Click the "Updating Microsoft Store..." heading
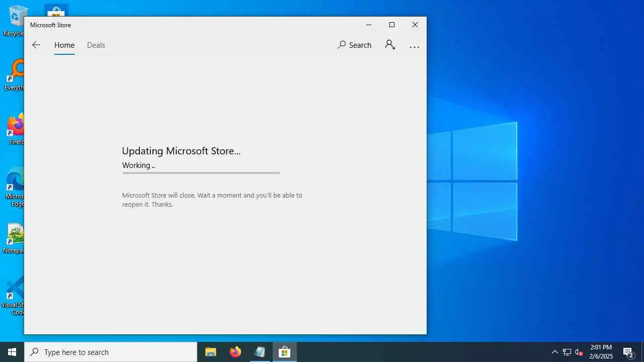The height and width of the screenshot is (362, 644). pos(181,151)
